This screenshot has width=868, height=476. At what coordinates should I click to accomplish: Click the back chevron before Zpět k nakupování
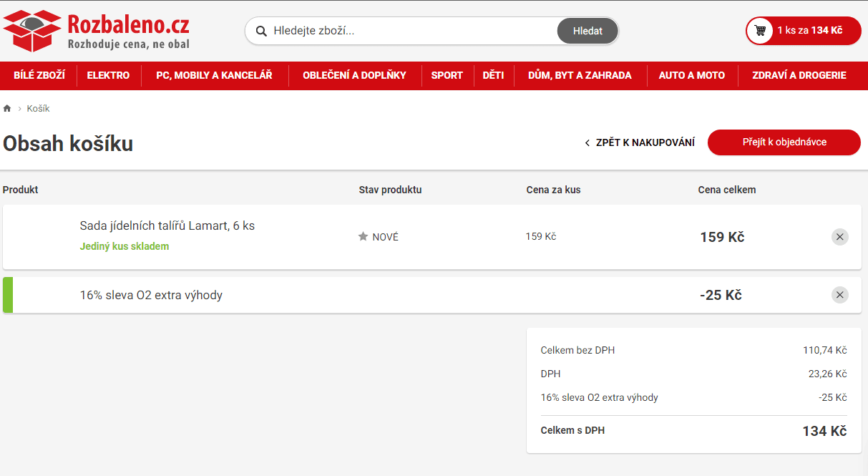click(x=587, y=143)
